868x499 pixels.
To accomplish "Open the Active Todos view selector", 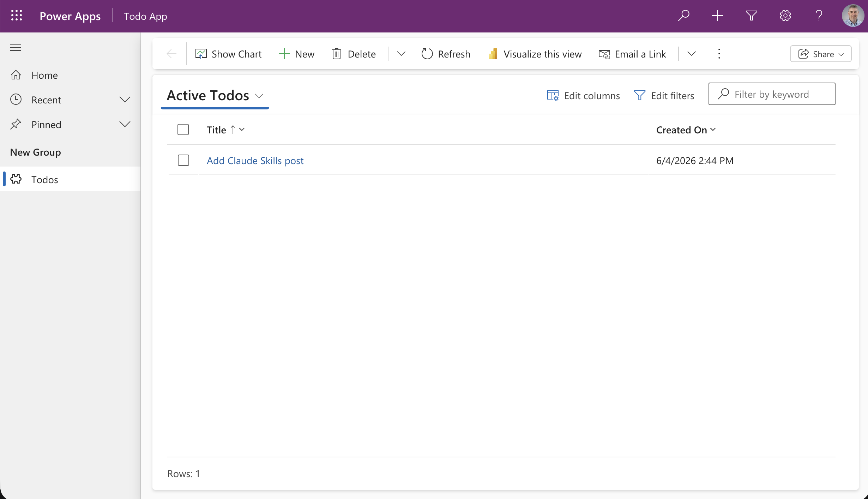I will pyautogui.click(x=215, y=96).
